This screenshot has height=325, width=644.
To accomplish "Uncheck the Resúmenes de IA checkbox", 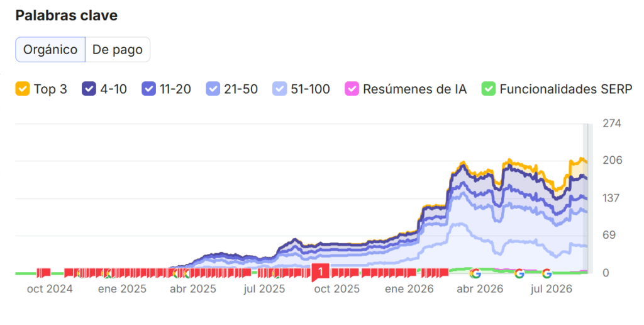I will click(x=352, y=89).
